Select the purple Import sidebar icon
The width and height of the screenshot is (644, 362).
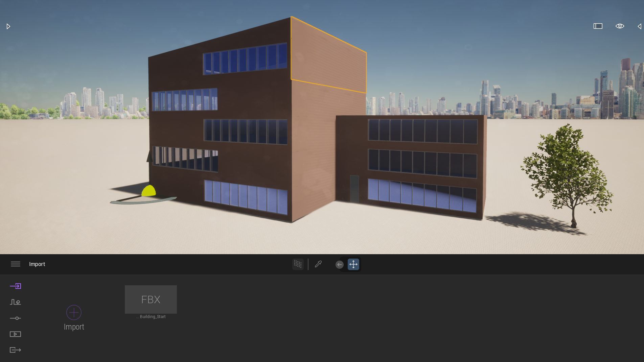(16, 286)
